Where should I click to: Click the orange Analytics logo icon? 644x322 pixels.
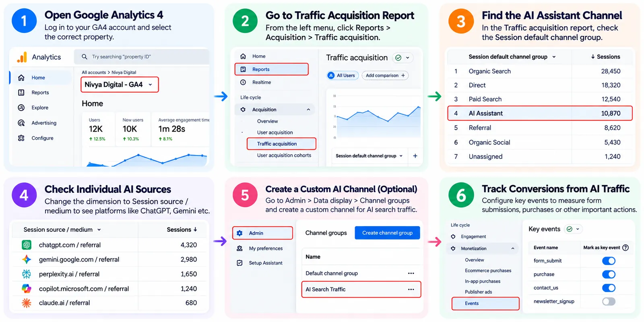(22, 57)
